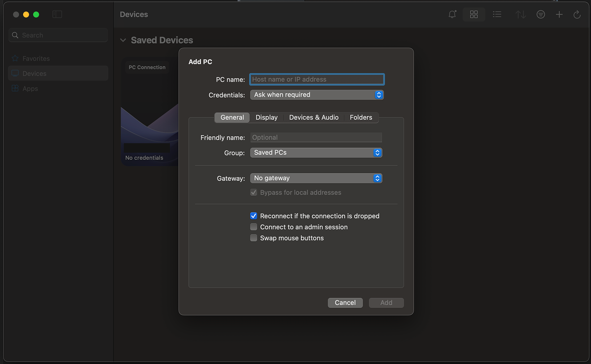
Task: Open the Credentials dropdown
Action: pyautogui.click(x=316, y=95)
